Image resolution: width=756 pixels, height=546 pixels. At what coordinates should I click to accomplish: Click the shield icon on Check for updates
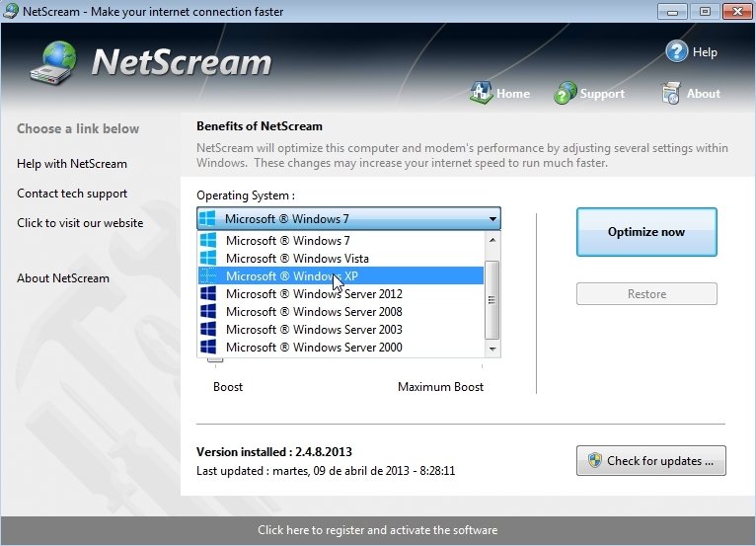[595, 460]
